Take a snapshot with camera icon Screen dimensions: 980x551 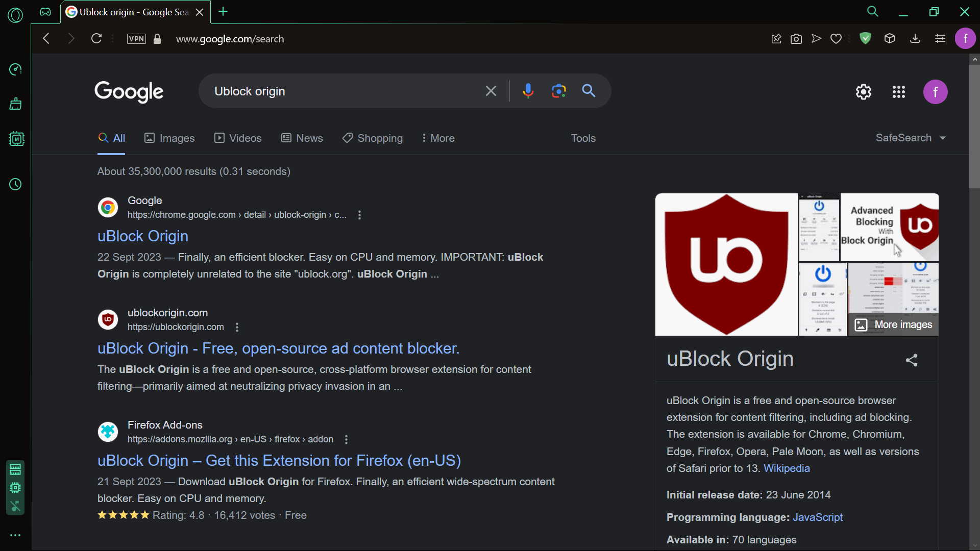click(796, 39)
